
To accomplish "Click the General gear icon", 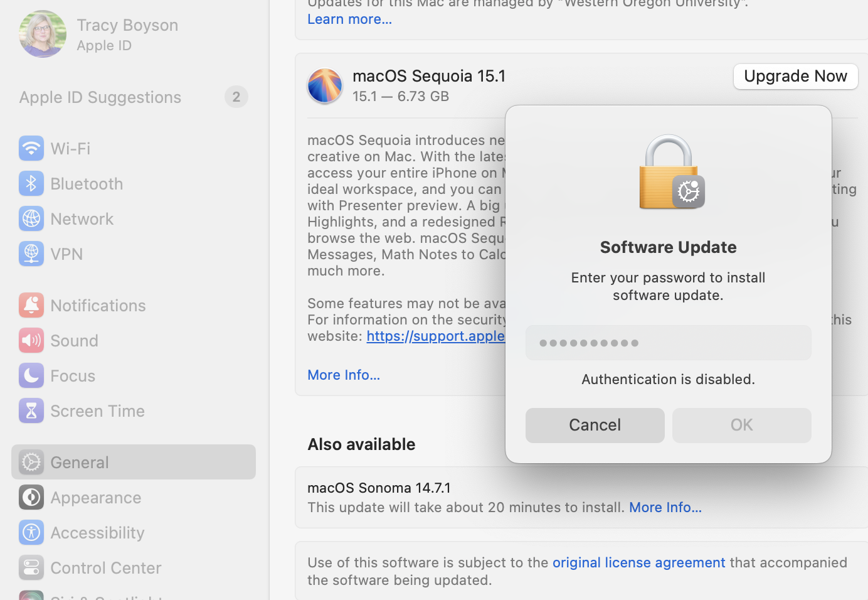I will pos(31,462).
